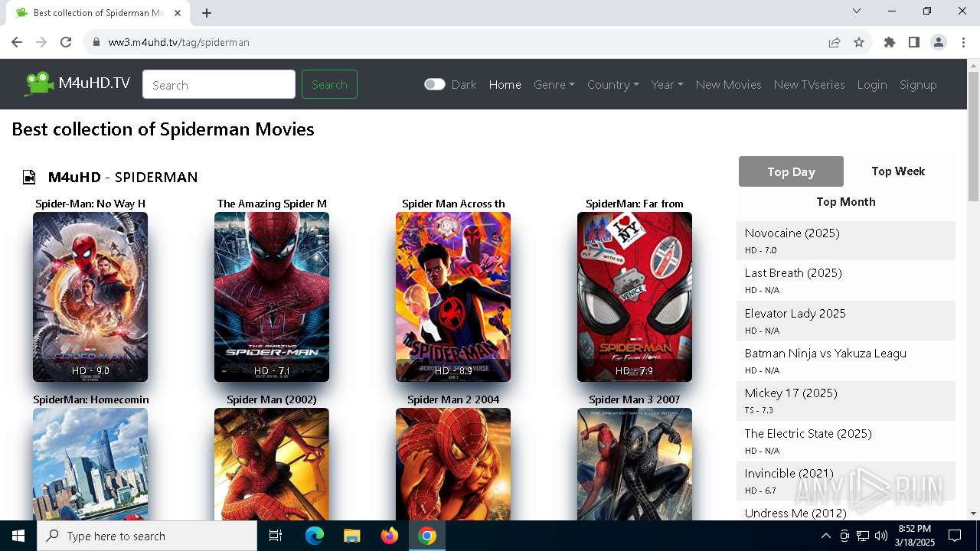This screenshot has width=980, height=551.
Task: Click the M4uHD.TV camera logo
Action: tap(39, 83)
